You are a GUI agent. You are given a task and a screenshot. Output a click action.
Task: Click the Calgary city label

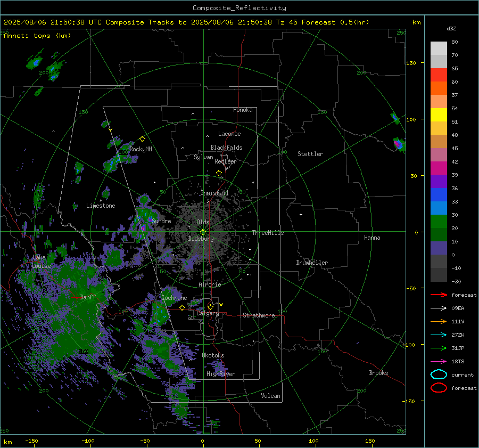[208, 313]
